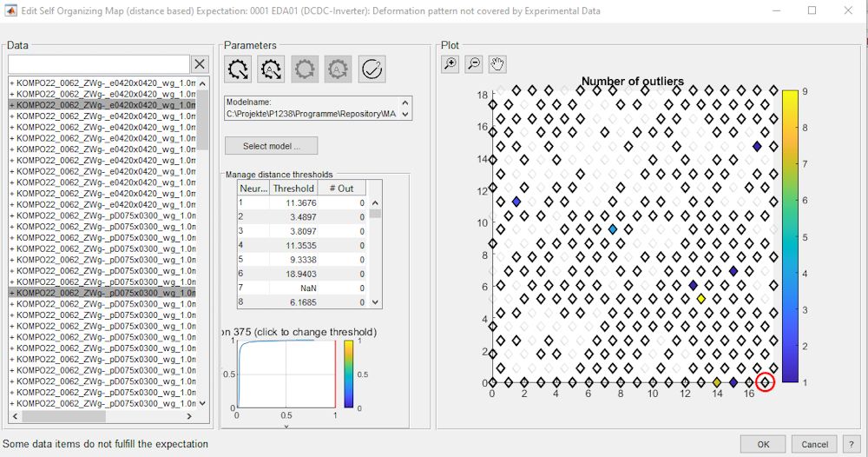Image resolution: width=868 pixels, height=457 pixels.
Task: Click the gear icon with letter A and arrow
Action: point(271,69)
